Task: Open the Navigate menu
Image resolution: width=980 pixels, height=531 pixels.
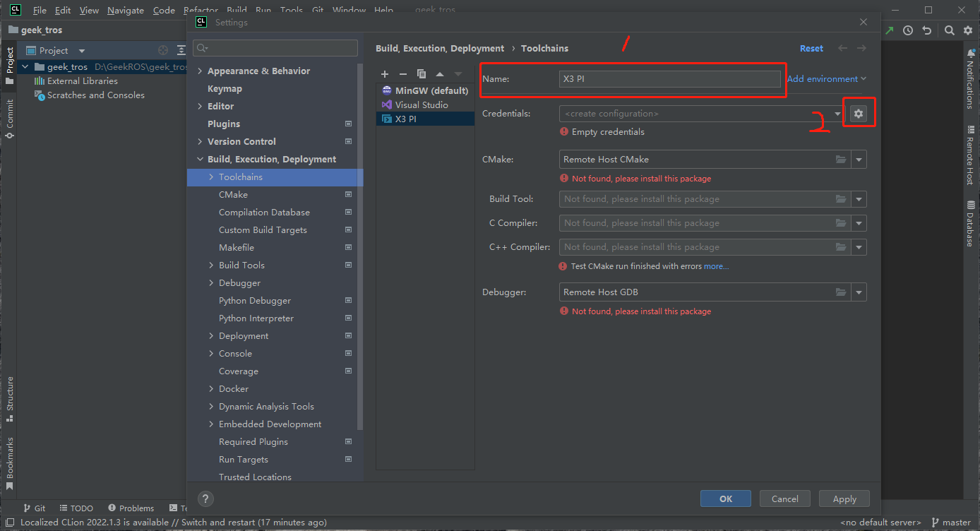Action: click(126, 11)
